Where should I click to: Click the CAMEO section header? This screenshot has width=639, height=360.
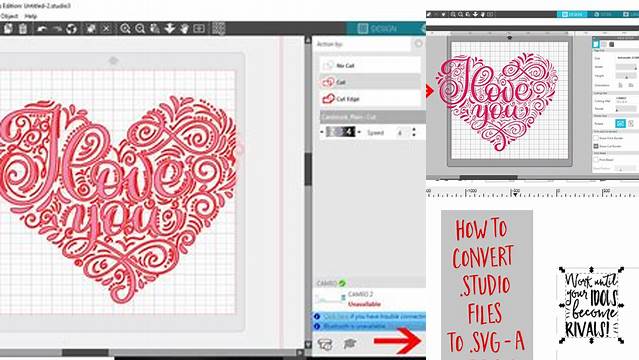pos(369,283)
